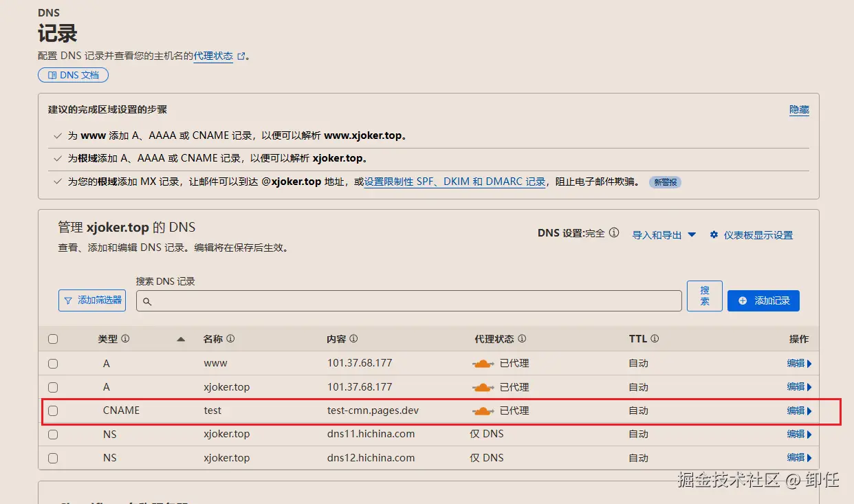Select the checkbox for the www A record
The width and height of the screenshot is (854, 504).
point(53,364)
